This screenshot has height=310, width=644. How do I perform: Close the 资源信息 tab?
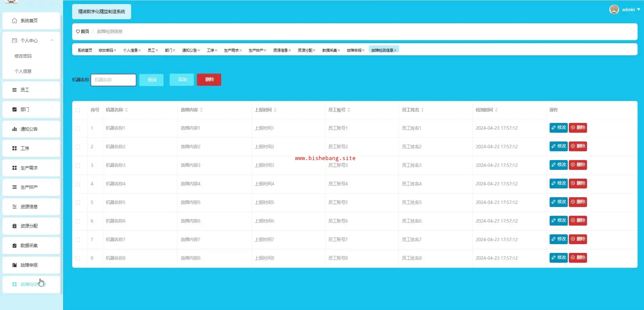(x=290, y=50)
